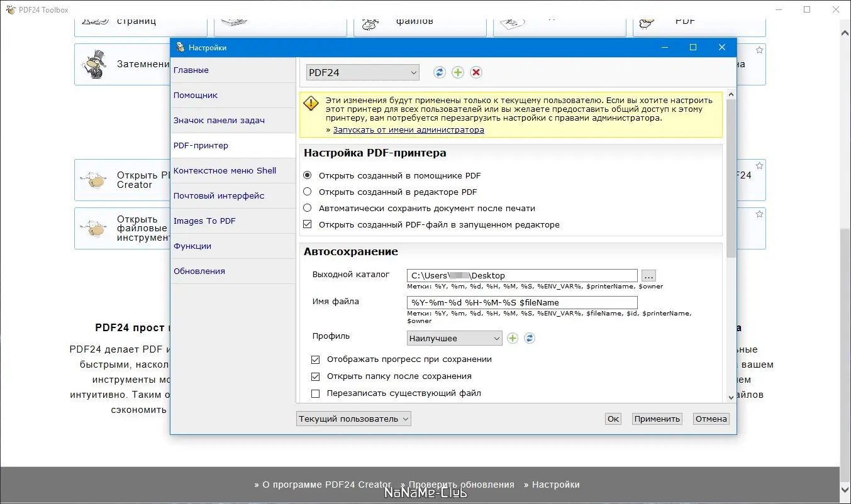Click the Выходной каталог path field
This screenshot has height=504, width=851.
[522, 275]
